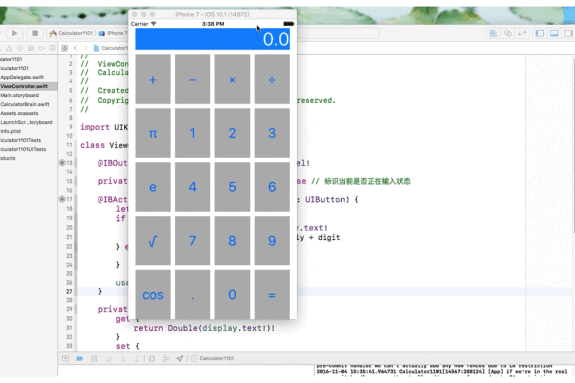Tap digit 9 on calculator

[272, 241]
